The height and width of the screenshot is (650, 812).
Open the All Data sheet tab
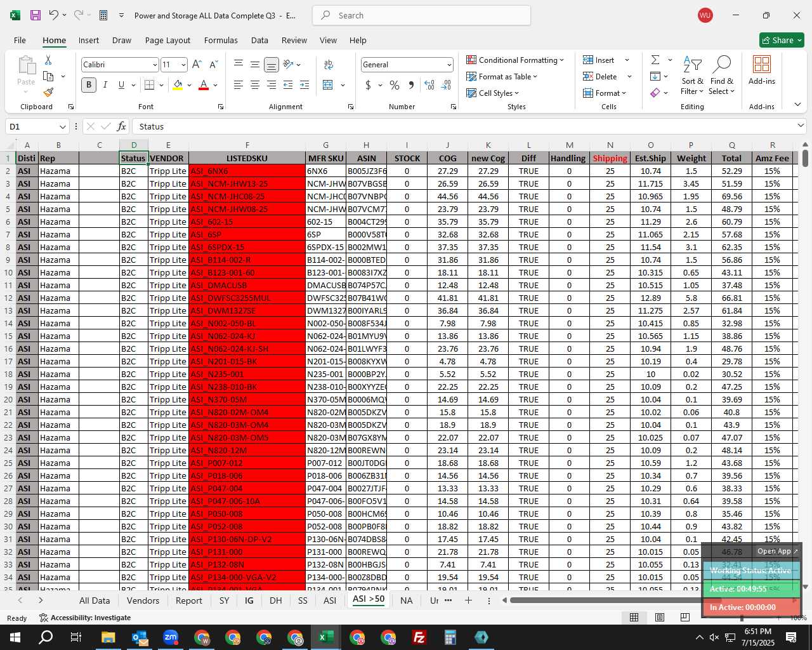click(95, 600)
